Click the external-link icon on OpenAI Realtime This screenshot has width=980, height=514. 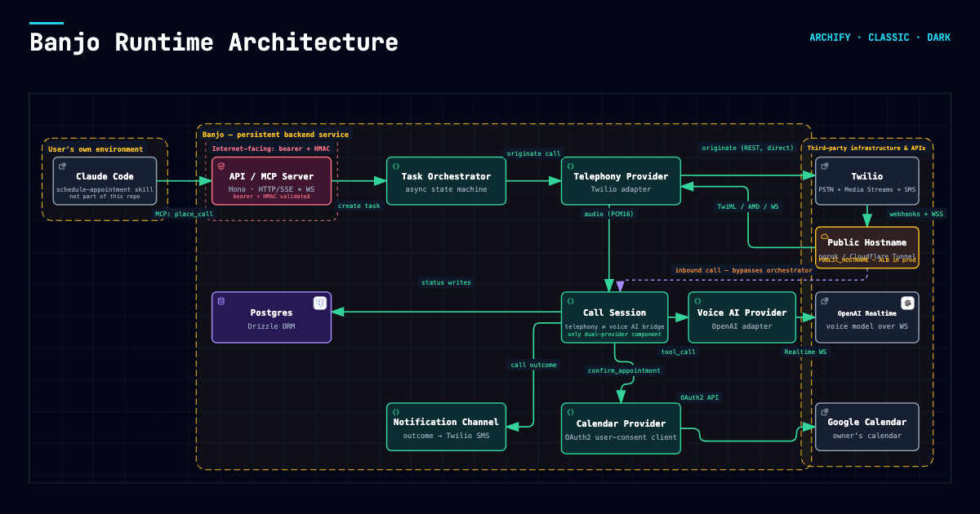[x=825, y=301]
